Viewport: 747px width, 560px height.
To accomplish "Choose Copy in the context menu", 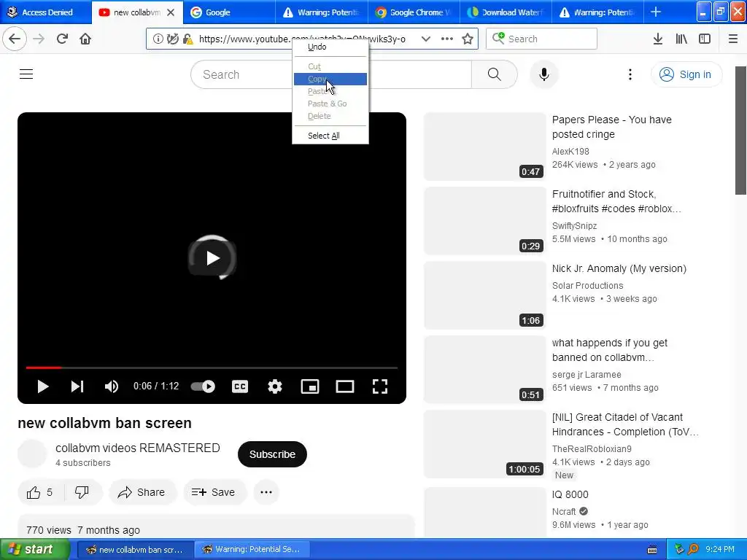I will [x=330, y=79].
